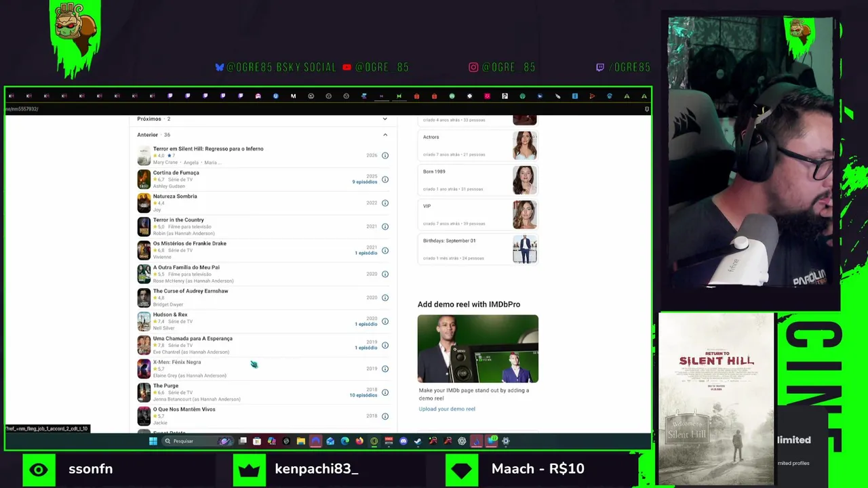
Task: Show info icon for Natureza Sombria
Action: tap(385, 203)
